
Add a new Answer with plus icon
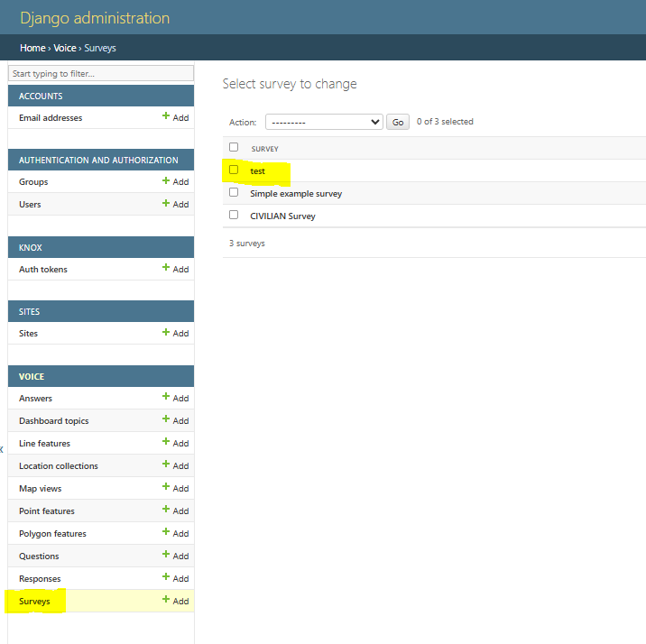(x=166, y=398)
